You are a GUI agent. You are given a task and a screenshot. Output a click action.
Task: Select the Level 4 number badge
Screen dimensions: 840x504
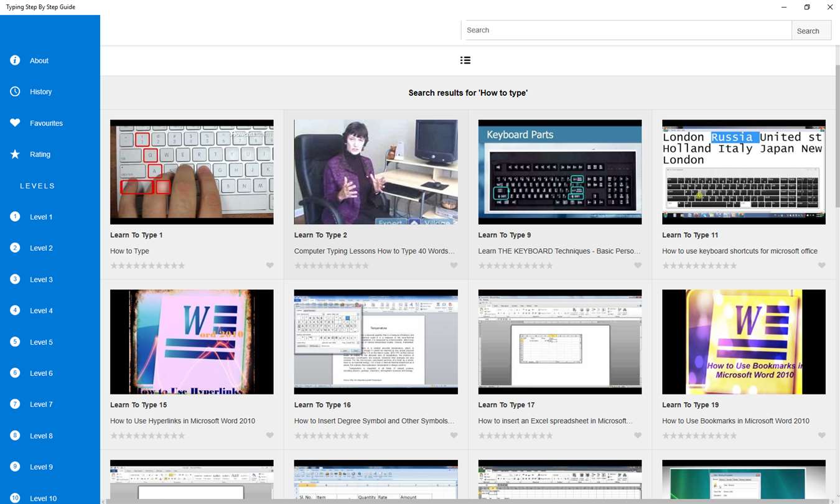(x=15, y=310)
